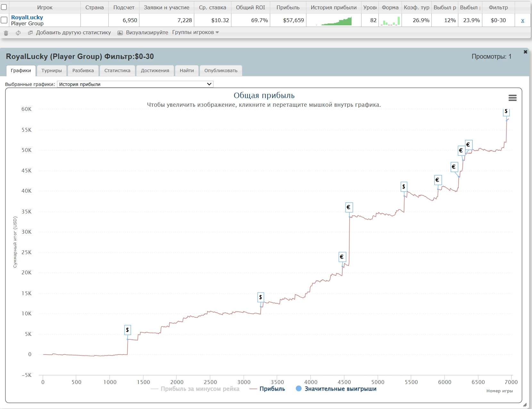Image resolution: width=532 pixels, height=409 pixels.
Task: Open the RoyalLucky player link
Action: tap(27, 17)
